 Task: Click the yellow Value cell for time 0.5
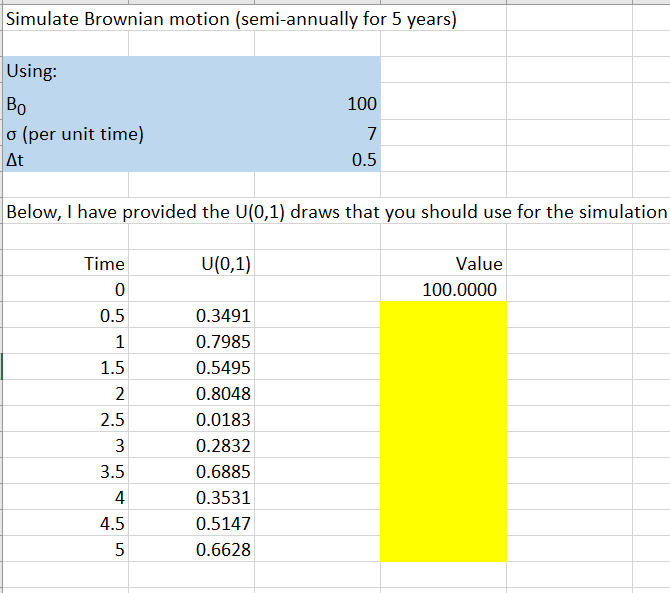[443, 315]
